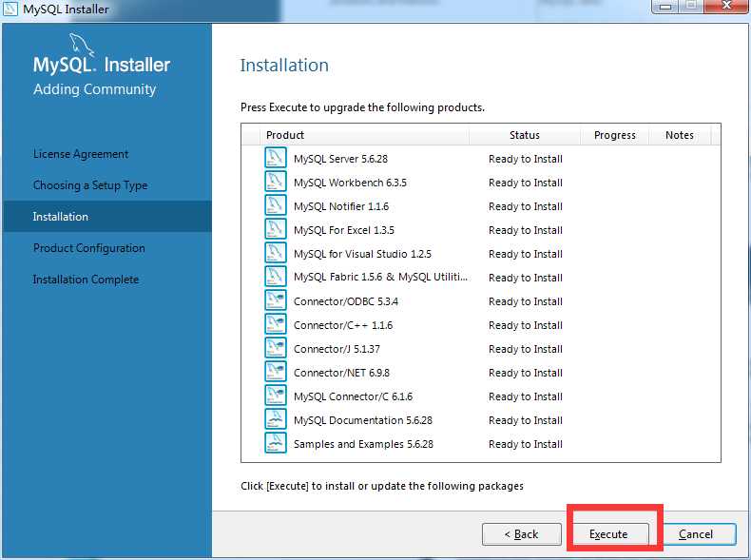Click the MySQL Fabric 1.5.6 product icon
Screen dimensions: 751x560
(x=276, y=277)
